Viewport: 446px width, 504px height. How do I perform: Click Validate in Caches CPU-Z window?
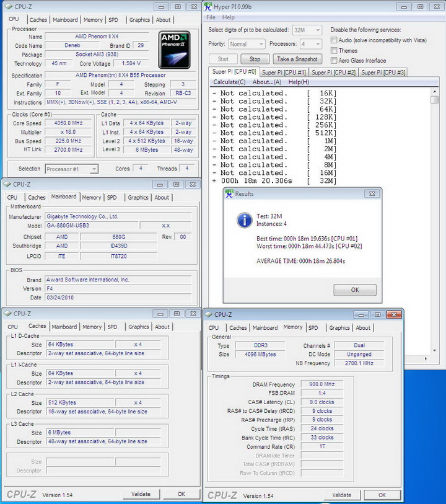(141, 493)
